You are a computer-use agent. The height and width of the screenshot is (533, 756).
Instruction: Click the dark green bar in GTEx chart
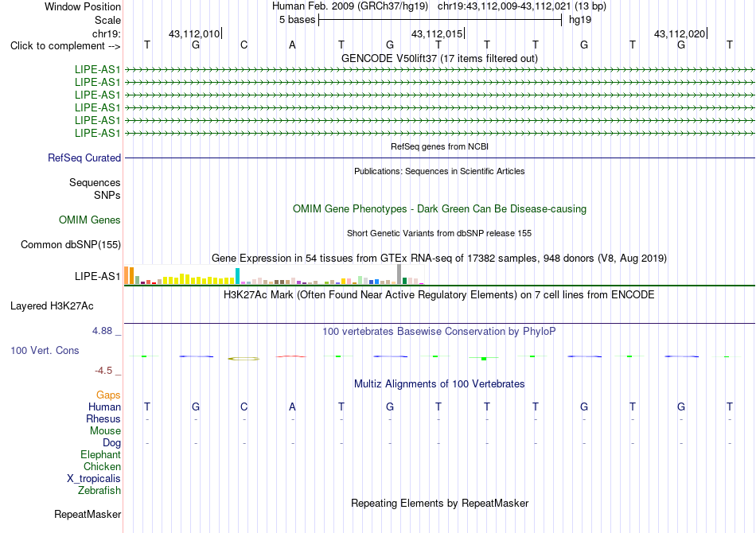pos(404,281)
